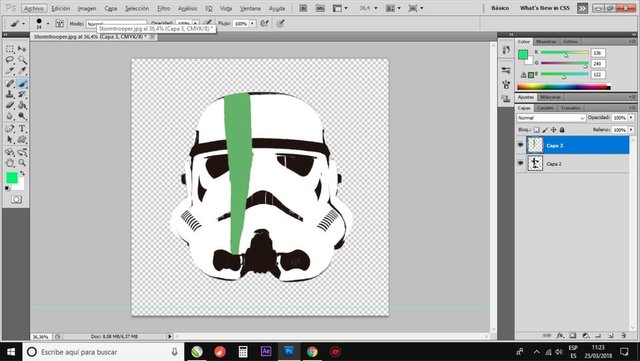The image size is (640, 361).
Task: Click the G value input field
Action: (x=598, y=64)
